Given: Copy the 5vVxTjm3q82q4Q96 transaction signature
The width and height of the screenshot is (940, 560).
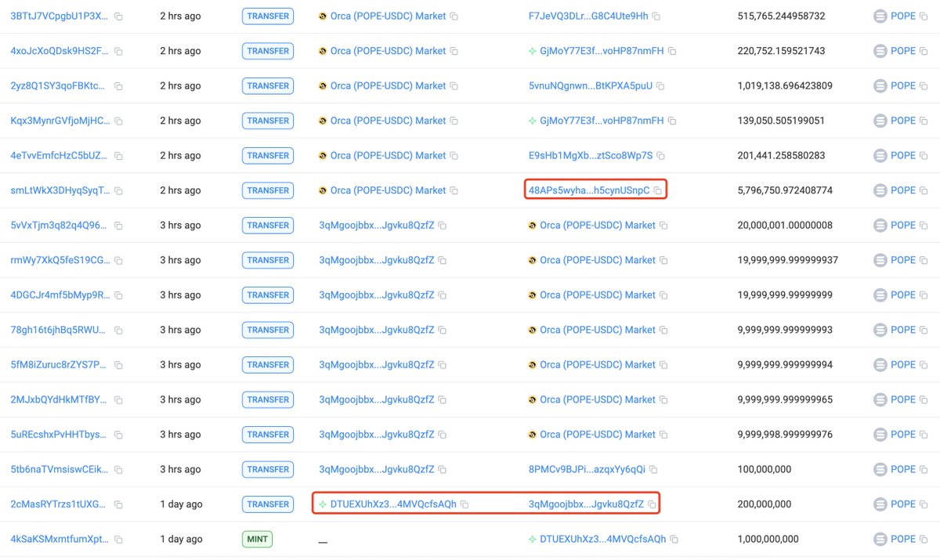Looking at the screenshot, I should tap(118, 226).
